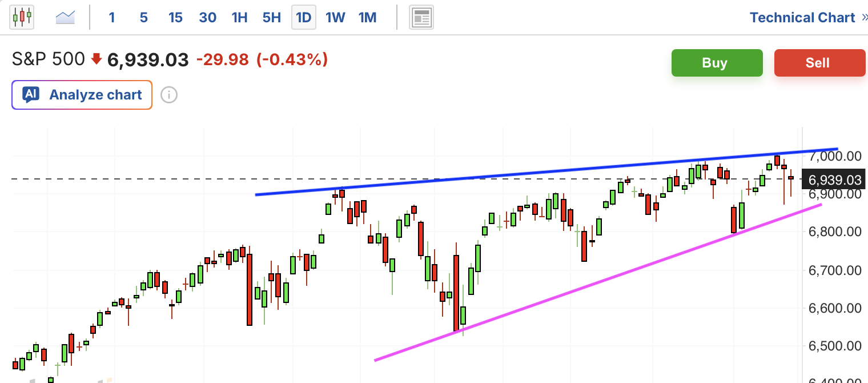This screenshot has width=868, height=383.
Task: Switch chart to 1H timeframe
Action: 239,18
